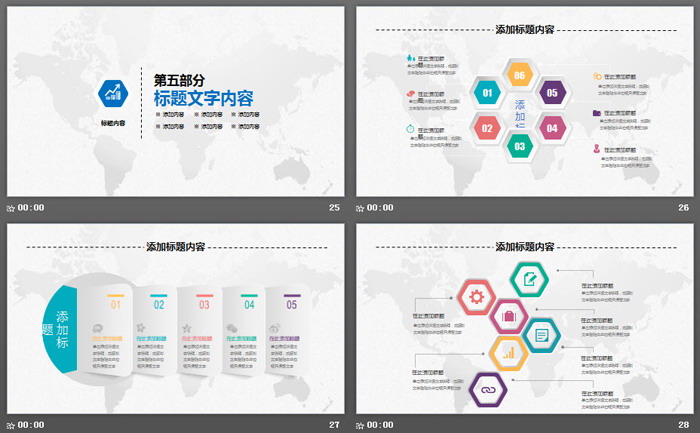Click the 00:00 timing under slide 28
The height and width of the screenshot is (433, 700).
[380, 425]
